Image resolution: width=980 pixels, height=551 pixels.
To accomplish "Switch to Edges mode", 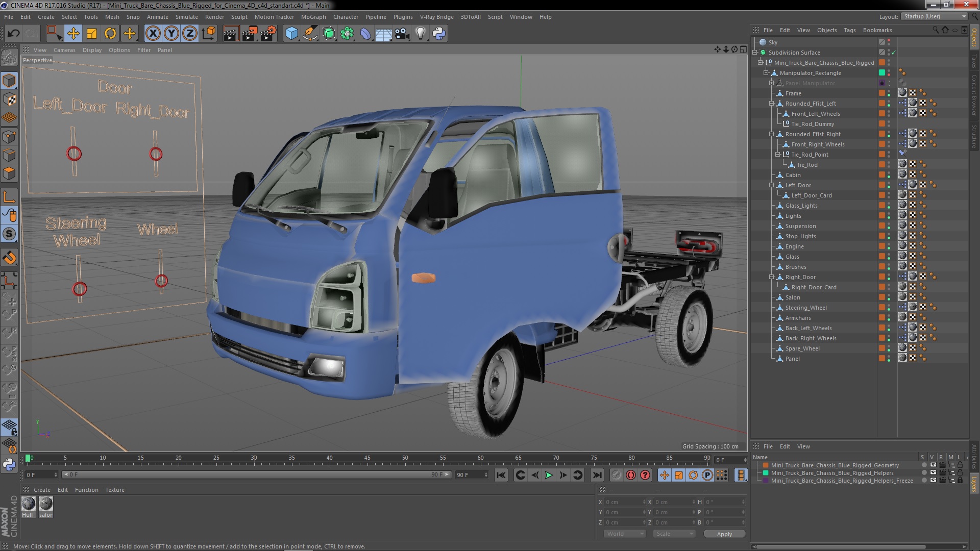I will pyautogui.click(x=9, y=155).
